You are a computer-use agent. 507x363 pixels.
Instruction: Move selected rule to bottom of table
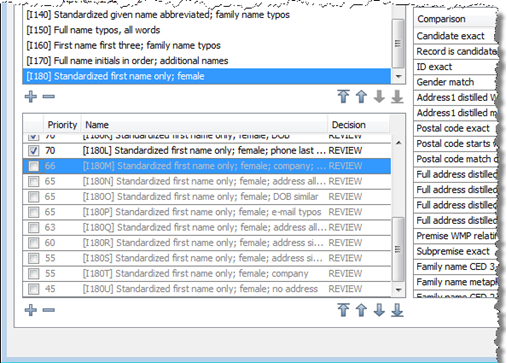(x=397, y=310)
